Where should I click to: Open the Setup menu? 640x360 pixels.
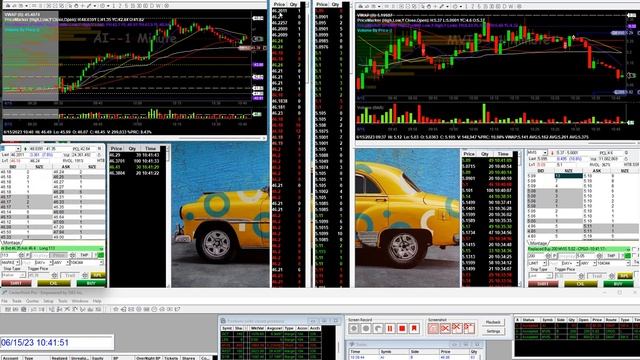pyautogui.click(x=49, y=301)
